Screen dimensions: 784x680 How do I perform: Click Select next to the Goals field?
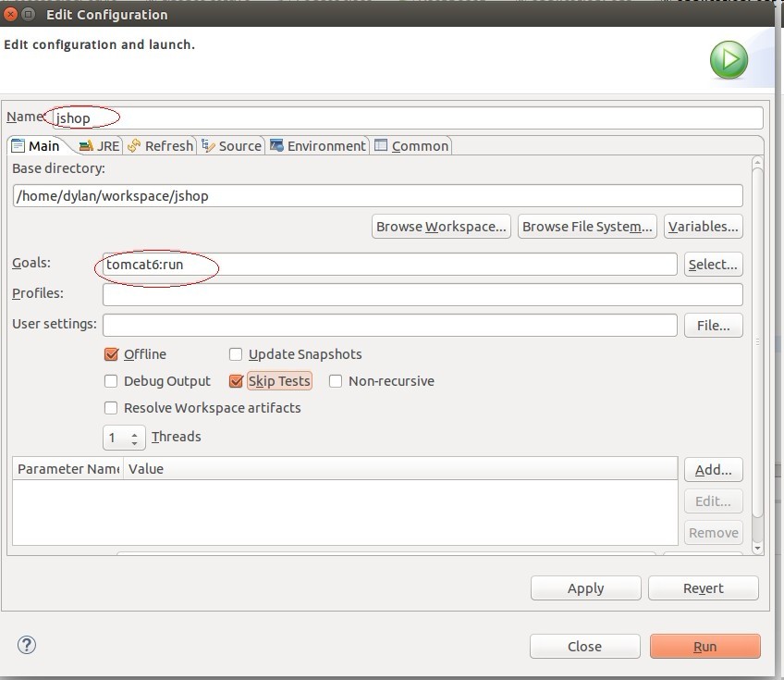click(713, 264)
